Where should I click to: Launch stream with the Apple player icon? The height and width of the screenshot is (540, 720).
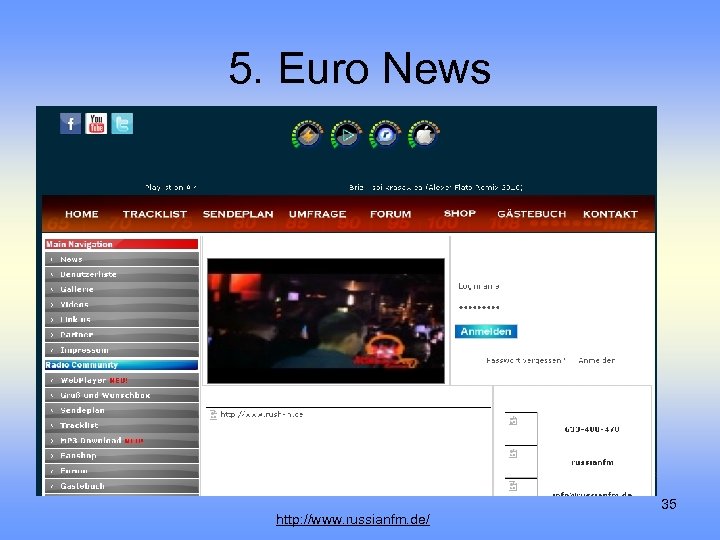(x=424, y=134)
